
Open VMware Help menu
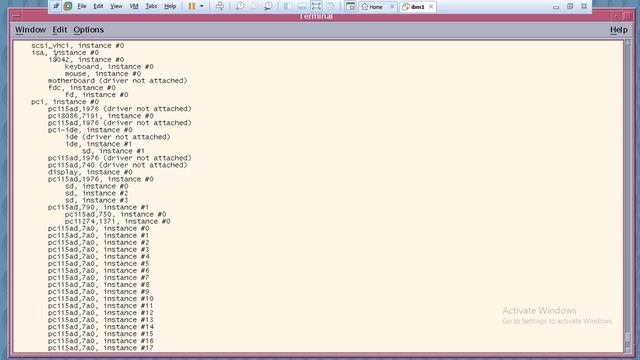click(x=170, y=6)
